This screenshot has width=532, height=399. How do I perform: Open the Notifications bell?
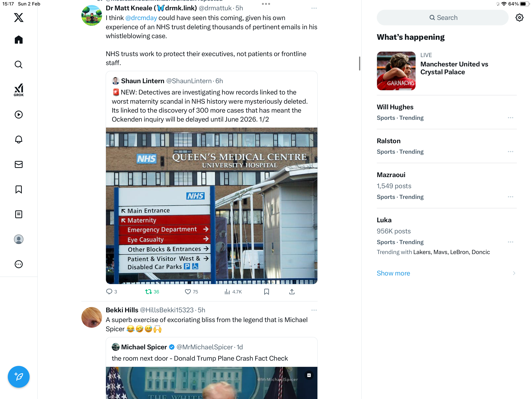pos(18,139)
